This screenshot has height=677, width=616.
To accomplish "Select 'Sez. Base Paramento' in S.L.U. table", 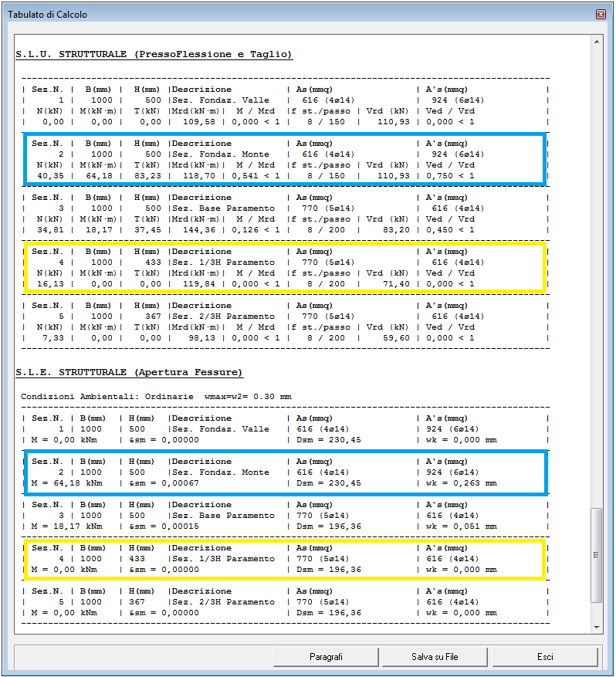I will point(224,208).
